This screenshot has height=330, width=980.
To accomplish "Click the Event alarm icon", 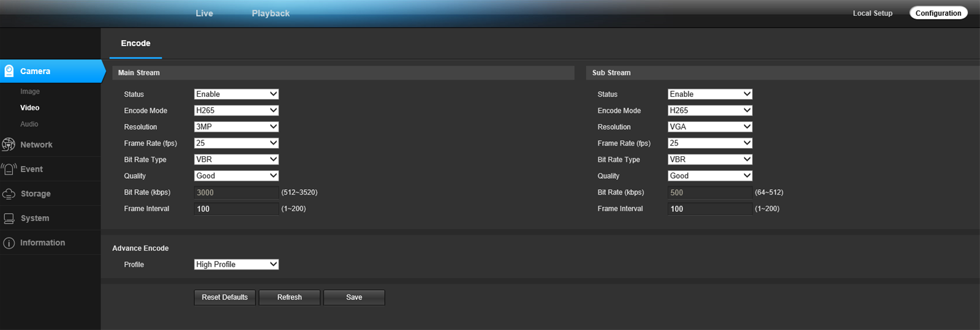I will coord(9,169).
